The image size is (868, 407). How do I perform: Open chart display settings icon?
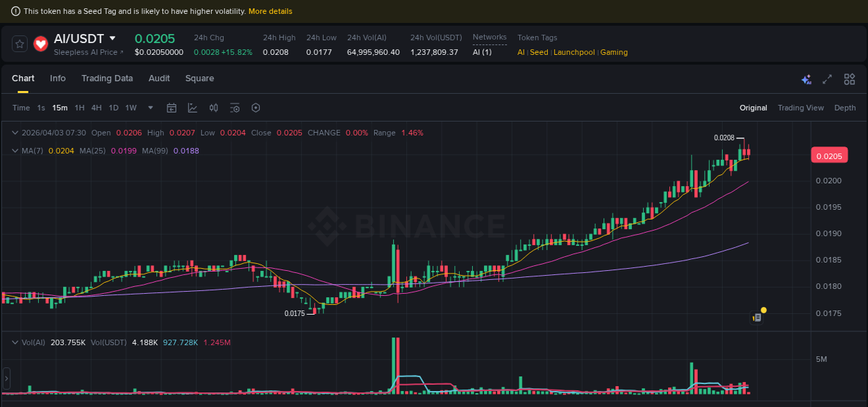click(x=235, y=108)
